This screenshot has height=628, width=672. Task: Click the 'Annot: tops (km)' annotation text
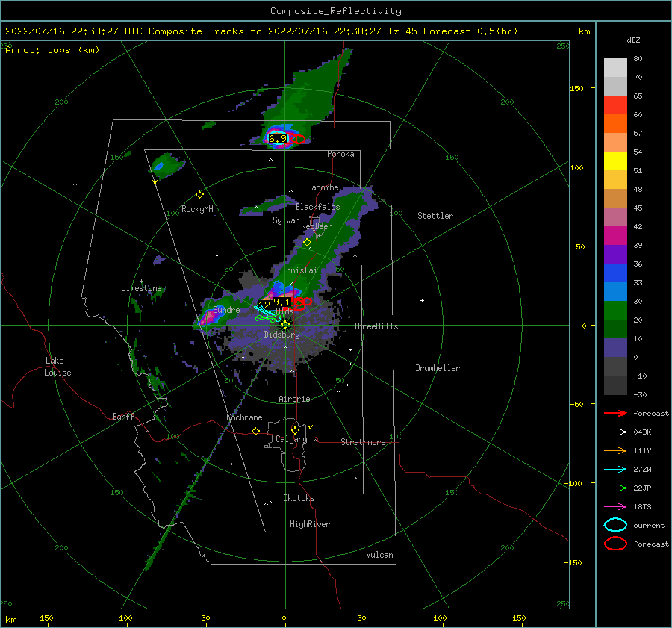[x=52, y=50]
